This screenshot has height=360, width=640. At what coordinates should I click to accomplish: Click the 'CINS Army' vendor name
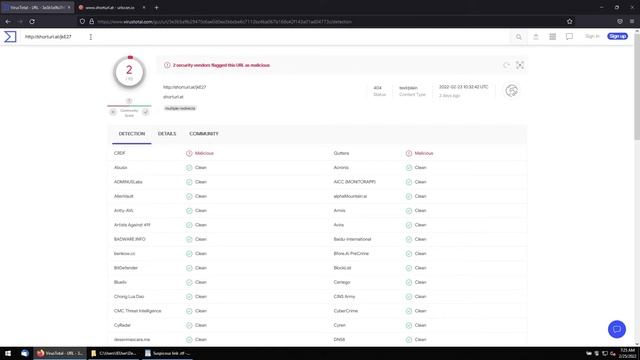click(x=344, y=297)
